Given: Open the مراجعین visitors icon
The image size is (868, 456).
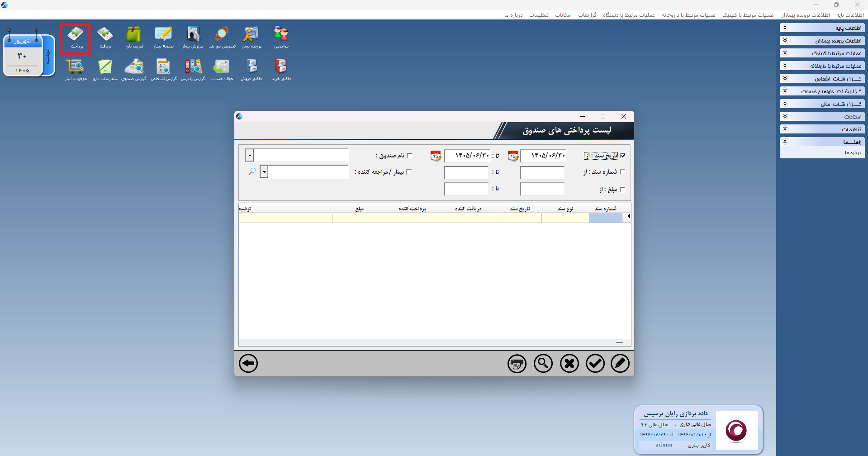Looking at the screenshot, I should (x=281, y=38).
